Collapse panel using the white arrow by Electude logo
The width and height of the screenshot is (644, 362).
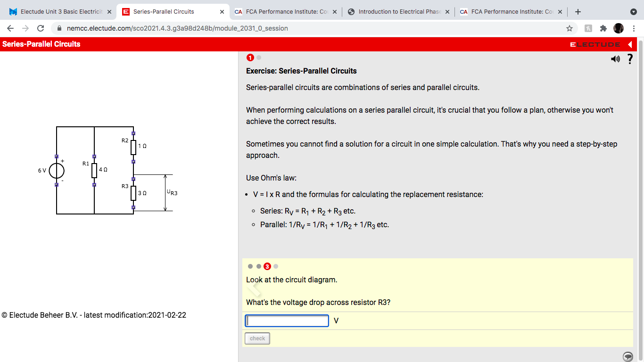630,44
